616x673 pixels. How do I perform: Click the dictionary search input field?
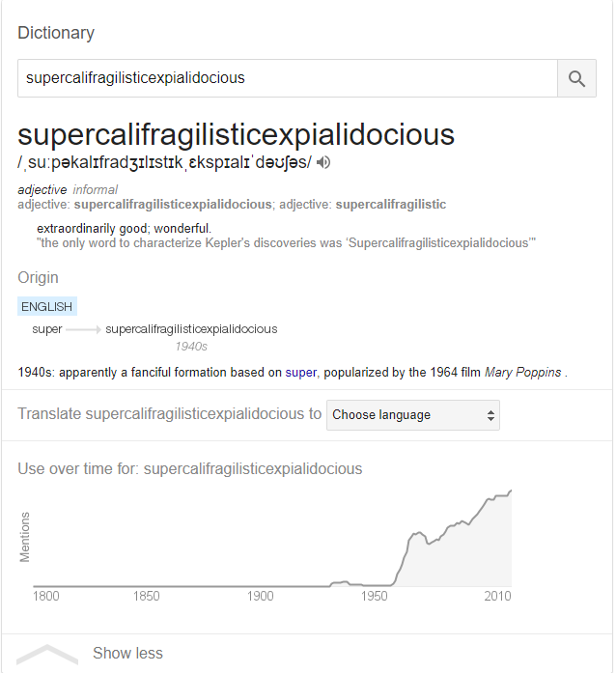[288, 78]
